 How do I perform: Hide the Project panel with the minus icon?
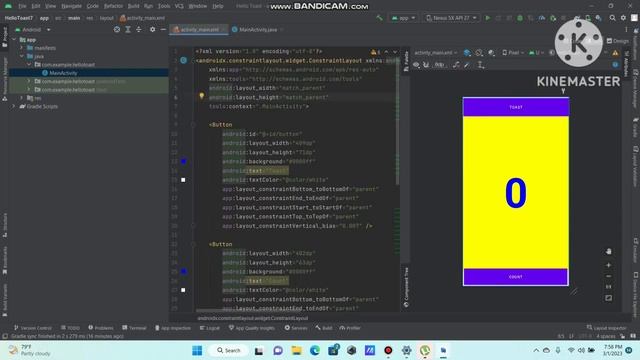(x=163, y=29)
